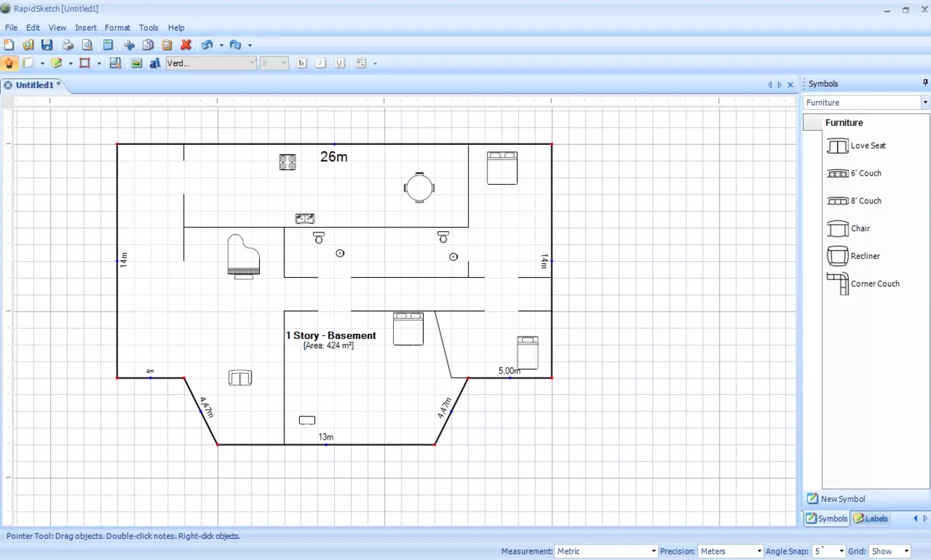Open the Format menu
The height and width of the screenshot is (560, 931).
click(x=118, y=28)
